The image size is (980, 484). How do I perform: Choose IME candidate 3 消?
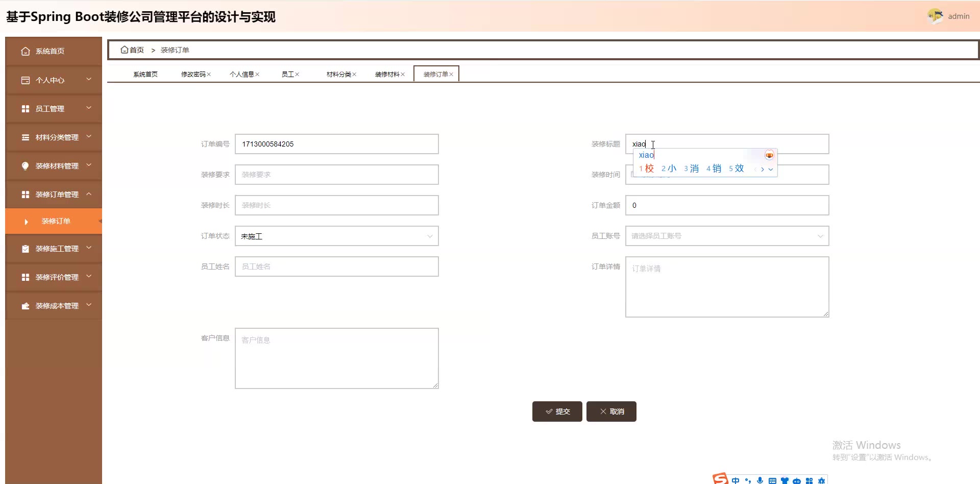691,168
